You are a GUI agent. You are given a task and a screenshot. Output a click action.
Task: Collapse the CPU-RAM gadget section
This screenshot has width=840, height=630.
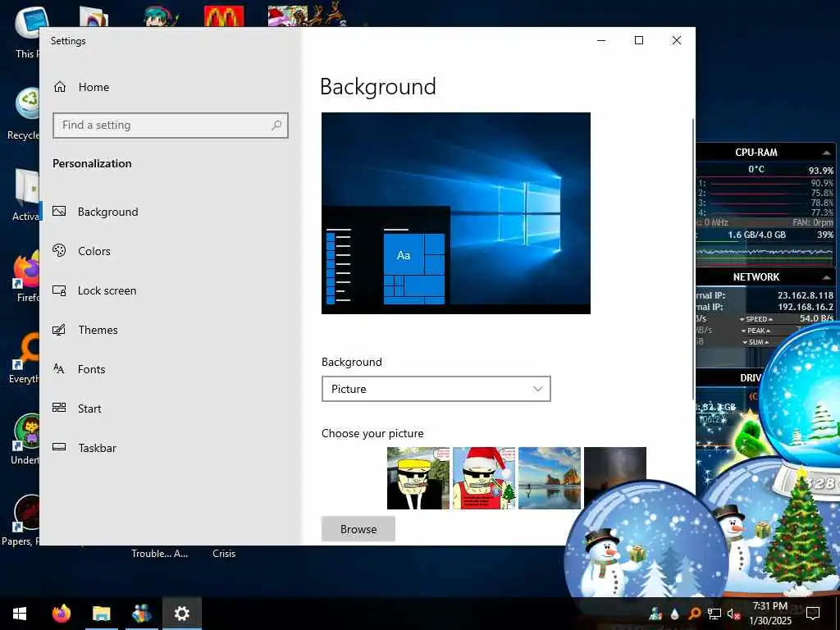[x=827, y=153]
